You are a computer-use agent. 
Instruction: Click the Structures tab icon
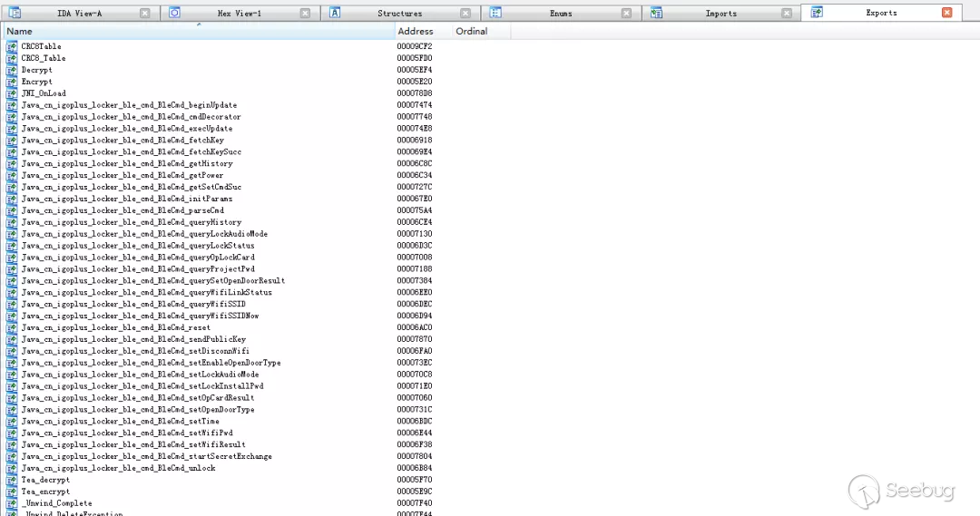tap(335, 13)
